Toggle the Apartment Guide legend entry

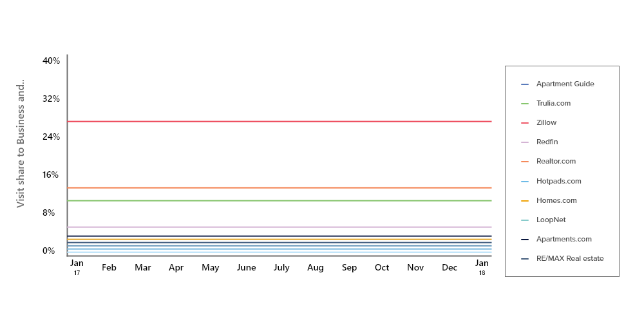pyautogui.click(x=565, y=84)
